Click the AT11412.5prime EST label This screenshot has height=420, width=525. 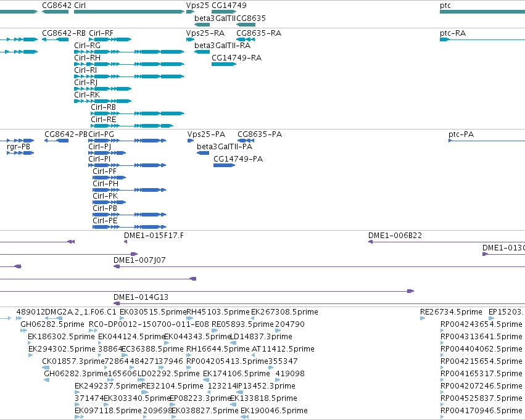(283, 349)
